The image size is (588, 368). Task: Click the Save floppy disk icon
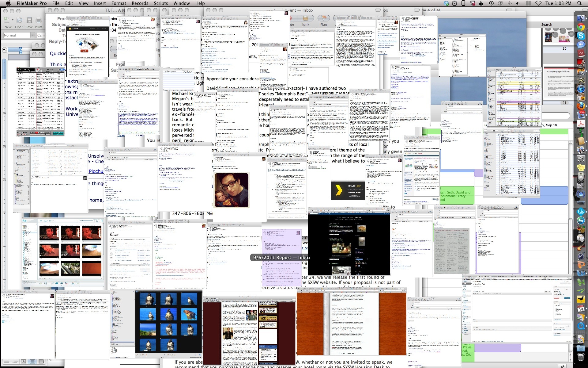point(29,20)
